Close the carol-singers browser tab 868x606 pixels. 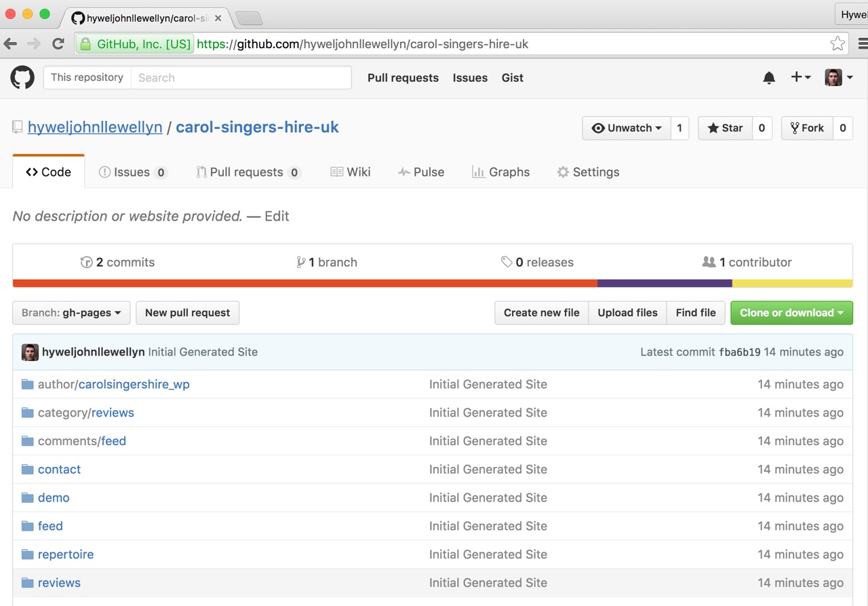[218, 18]
